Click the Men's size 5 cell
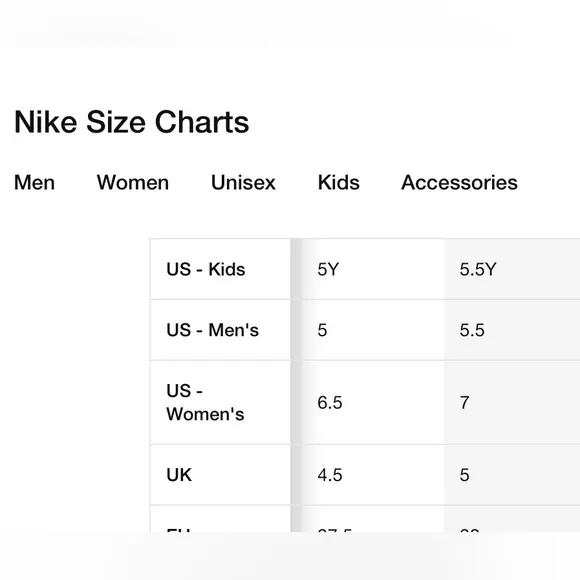The width and height of the screenshot is (580, 580). coord(373,330)
